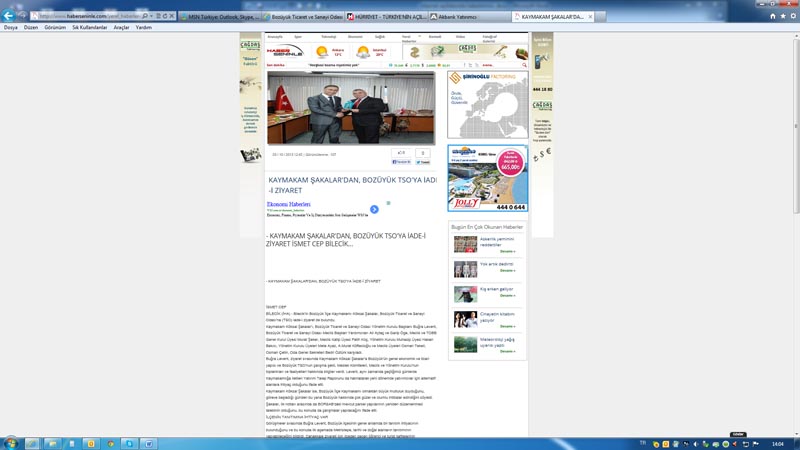Click the browser Forward arrow button
Viewport: 800px width, 450px height.
pyautogui.click(x=22, y=16)
